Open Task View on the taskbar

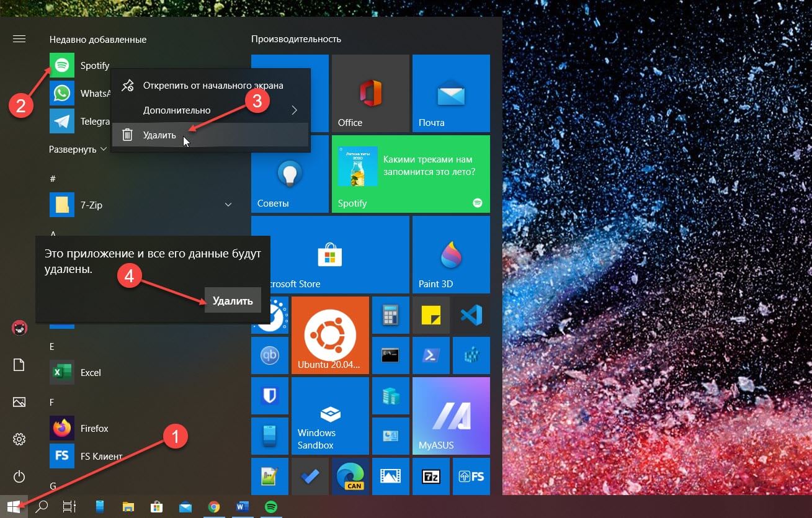[69, 507]
